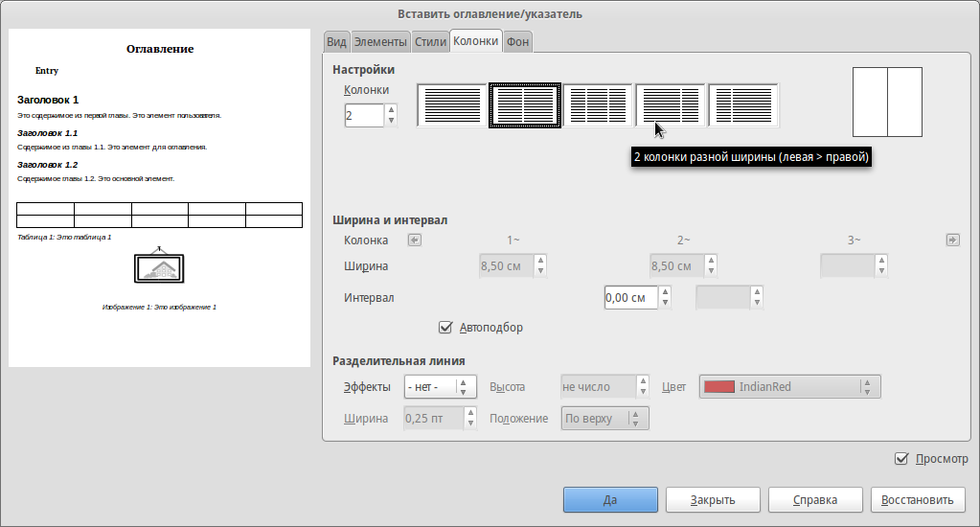Image resolution: width=980 pixels, height=527 pixels.
Task: Click the IndianRed color swatch
Action: (x=719, y=387)
